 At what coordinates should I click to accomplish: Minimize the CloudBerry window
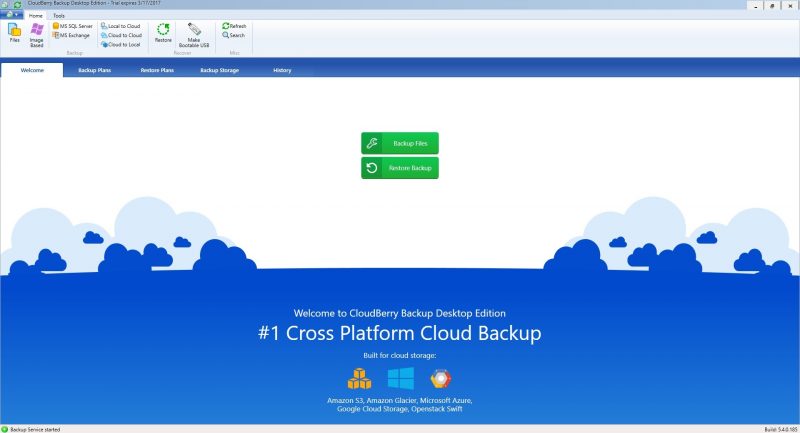(756, 6)
